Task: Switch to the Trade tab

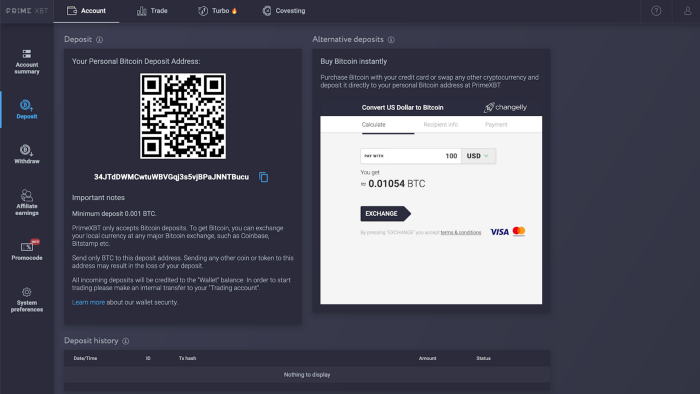Action: [x=152, y=11]
